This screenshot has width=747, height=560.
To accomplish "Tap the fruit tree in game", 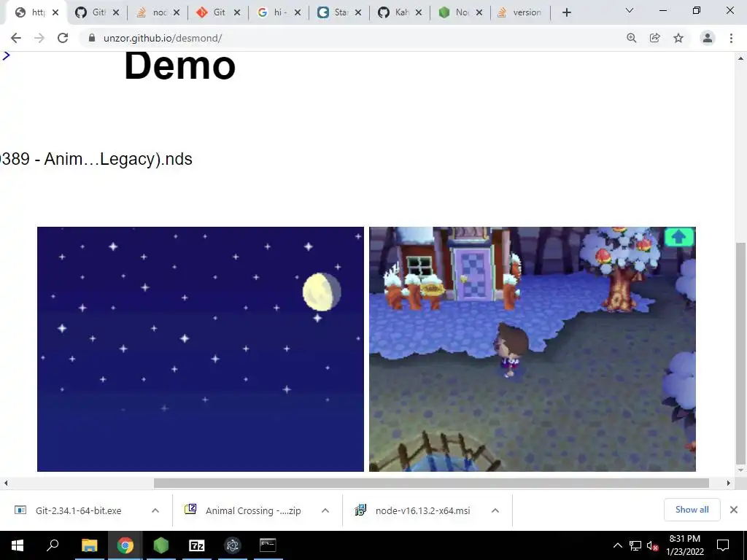I will pos(622,269).
